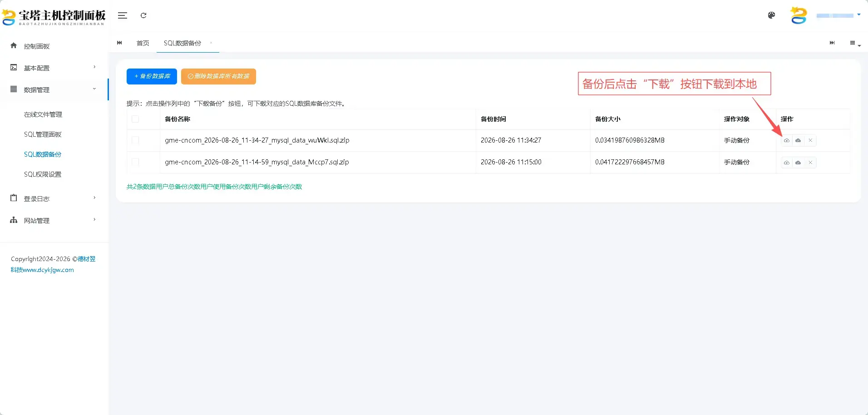Open SQL管理面板 in the sidebar
Screen dimensions: 868x415
[43, 134]
